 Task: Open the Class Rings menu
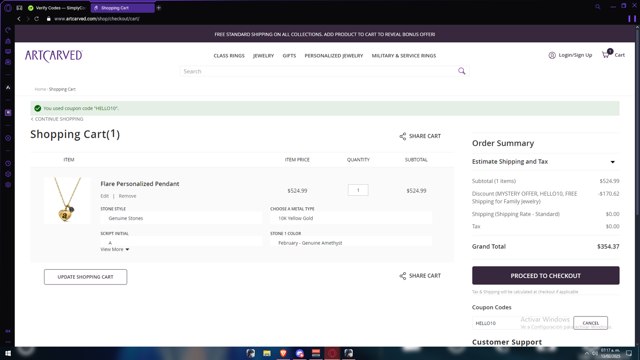point(229,56)
